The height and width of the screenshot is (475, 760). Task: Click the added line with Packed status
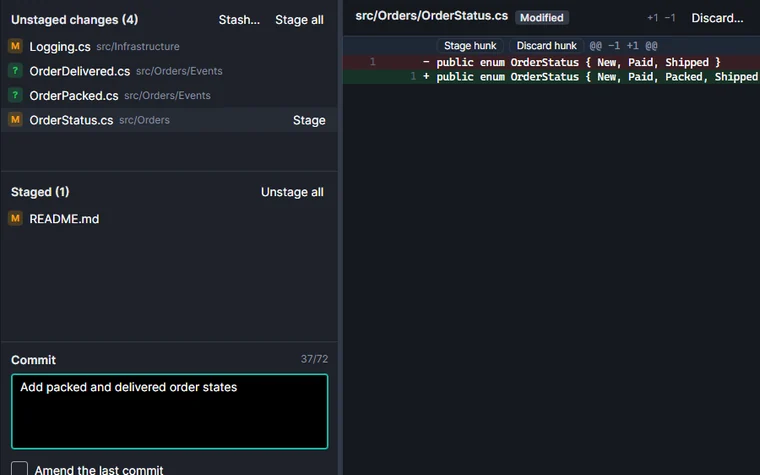pos(551,77)
